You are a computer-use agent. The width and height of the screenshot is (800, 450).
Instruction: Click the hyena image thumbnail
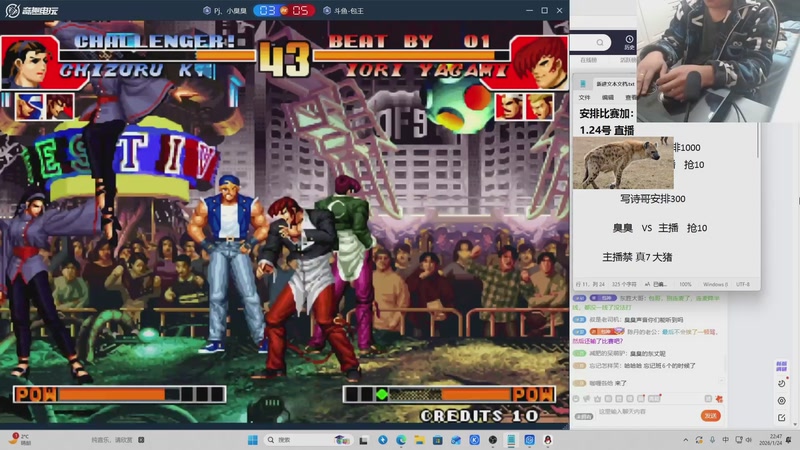point(623,163)
